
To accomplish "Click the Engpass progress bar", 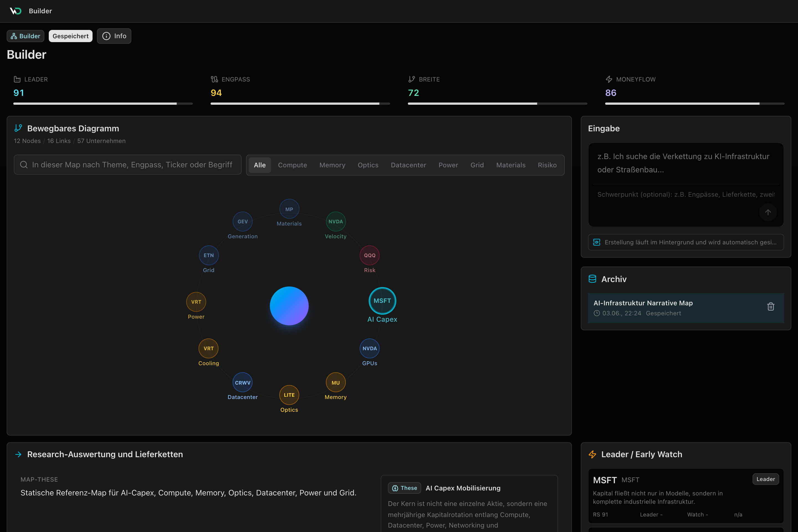I will (300, 103).
